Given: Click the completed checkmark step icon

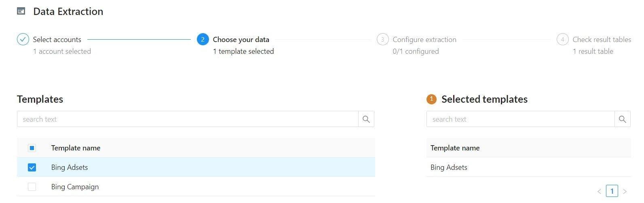Looking at the screenshot, I should coord(23,39).
